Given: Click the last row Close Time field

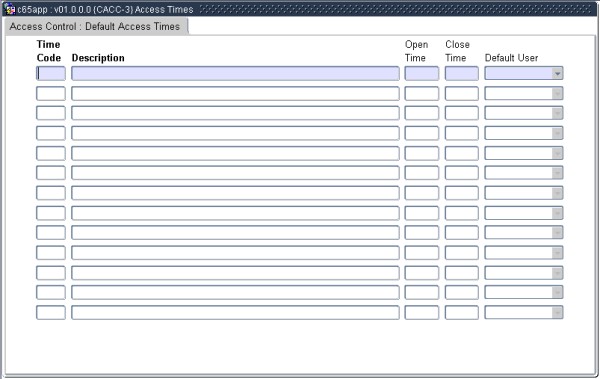Looking at the screenshot, I should point(461,313).
